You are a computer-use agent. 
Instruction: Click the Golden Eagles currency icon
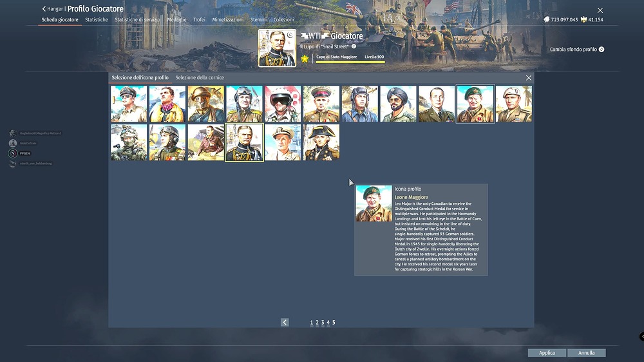click(x=583, y=20)
